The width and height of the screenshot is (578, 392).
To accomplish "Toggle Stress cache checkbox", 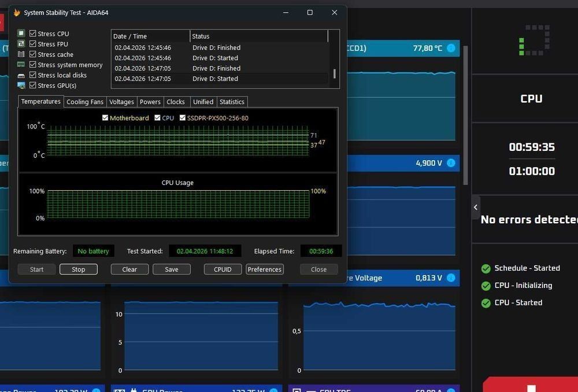I will (x=33, y=54).
